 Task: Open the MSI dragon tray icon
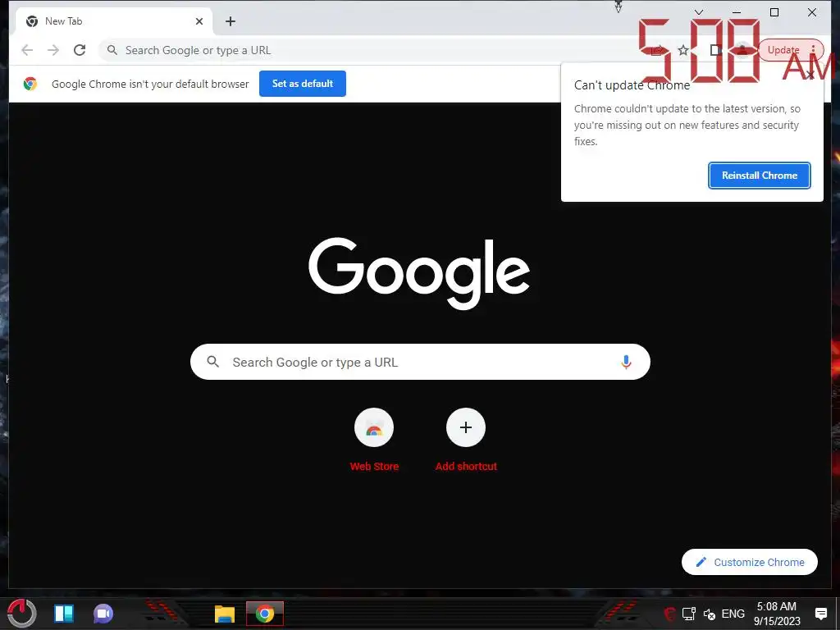669,614
